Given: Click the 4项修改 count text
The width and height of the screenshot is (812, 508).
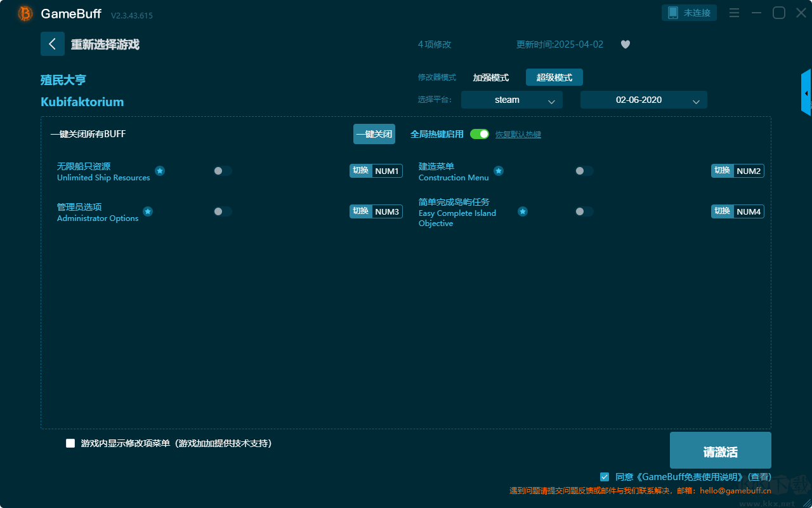Looking at the screenshot, I should point(435,44).
